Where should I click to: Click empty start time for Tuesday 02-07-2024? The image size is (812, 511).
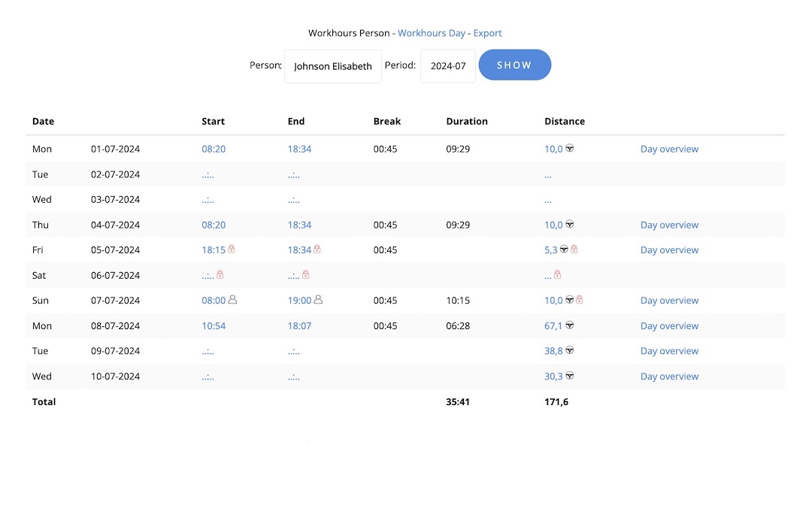click(208, 174)
